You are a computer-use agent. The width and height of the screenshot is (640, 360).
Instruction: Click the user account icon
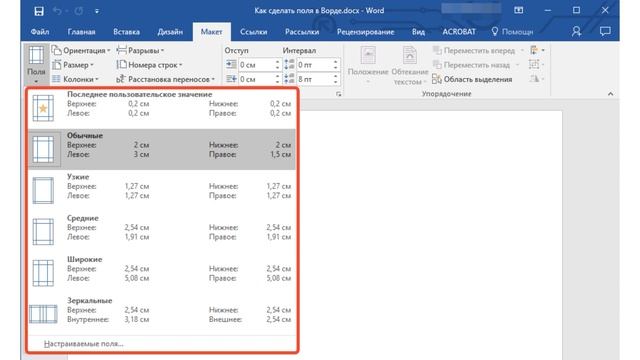576,31
